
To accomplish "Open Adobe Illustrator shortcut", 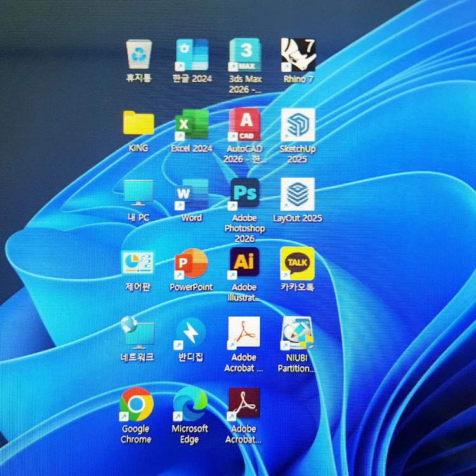I will [x=244, y=263].
